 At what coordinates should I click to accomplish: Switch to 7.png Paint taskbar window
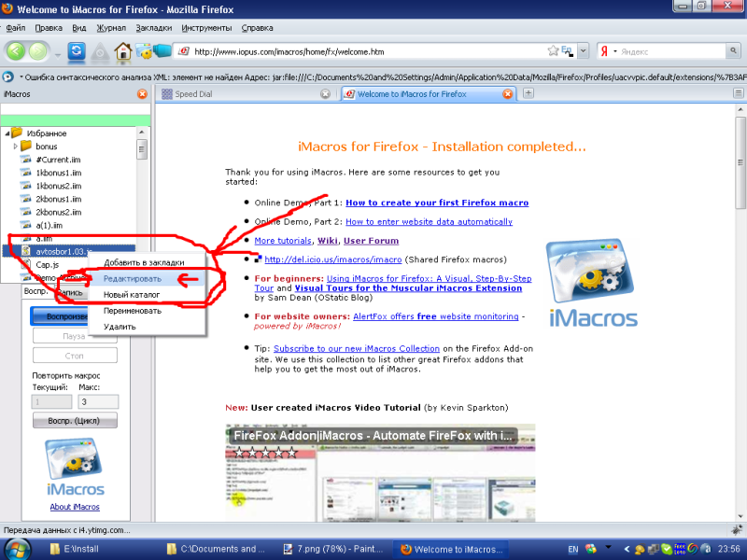coord(333,549)
